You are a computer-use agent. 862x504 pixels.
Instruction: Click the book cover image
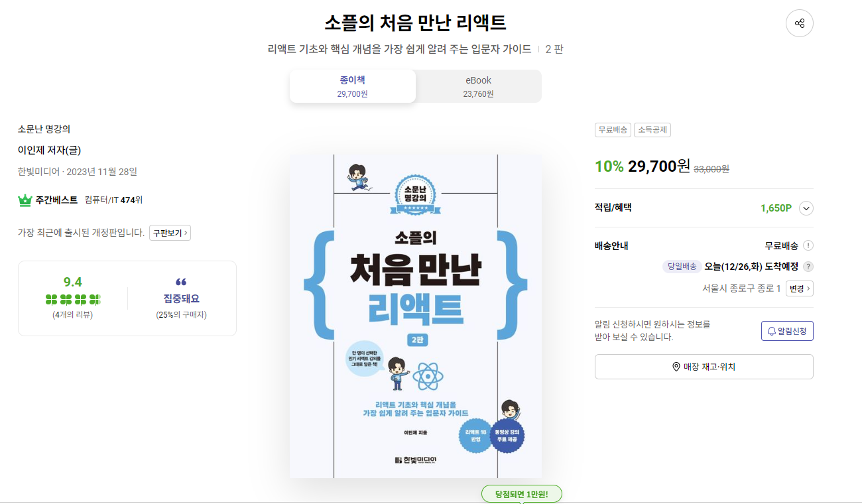click(x=416, y=316)
